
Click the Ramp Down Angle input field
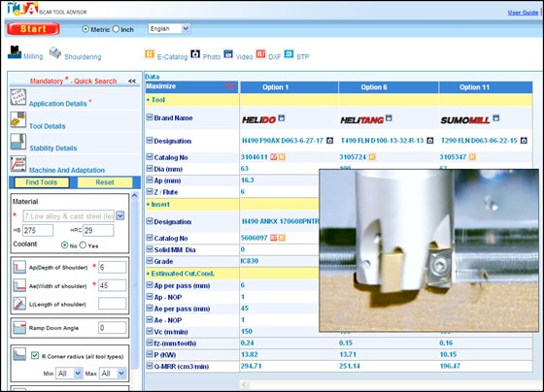click(x=112, y=327)
